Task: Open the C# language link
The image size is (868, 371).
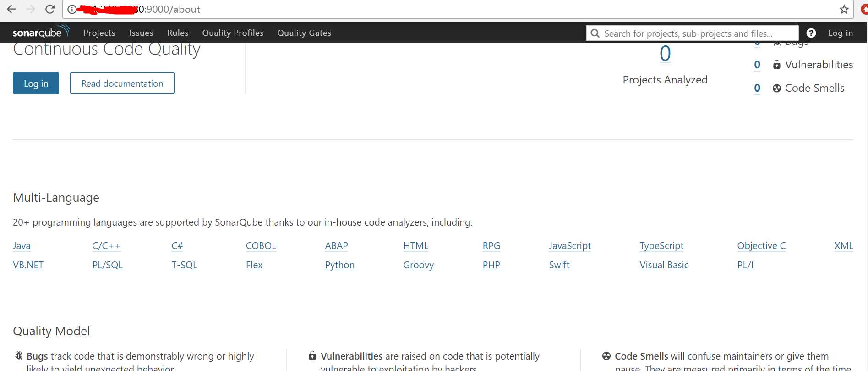Action: click(x=177, y=246)
